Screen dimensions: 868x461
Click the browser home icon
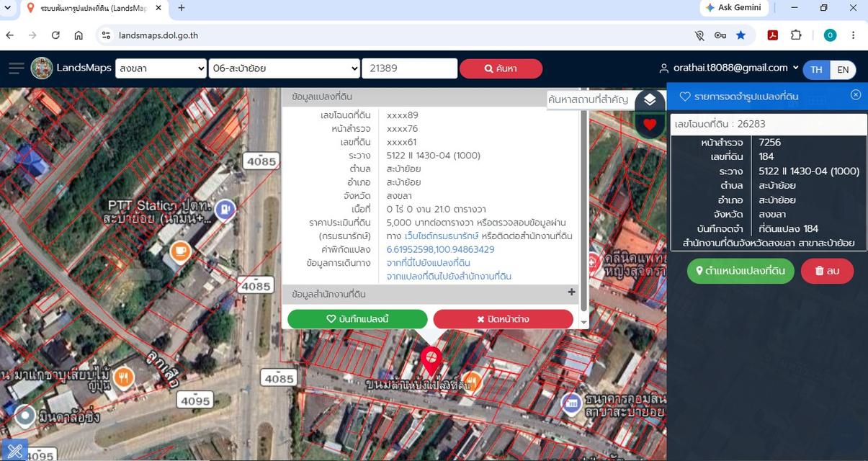pos(79,35)
